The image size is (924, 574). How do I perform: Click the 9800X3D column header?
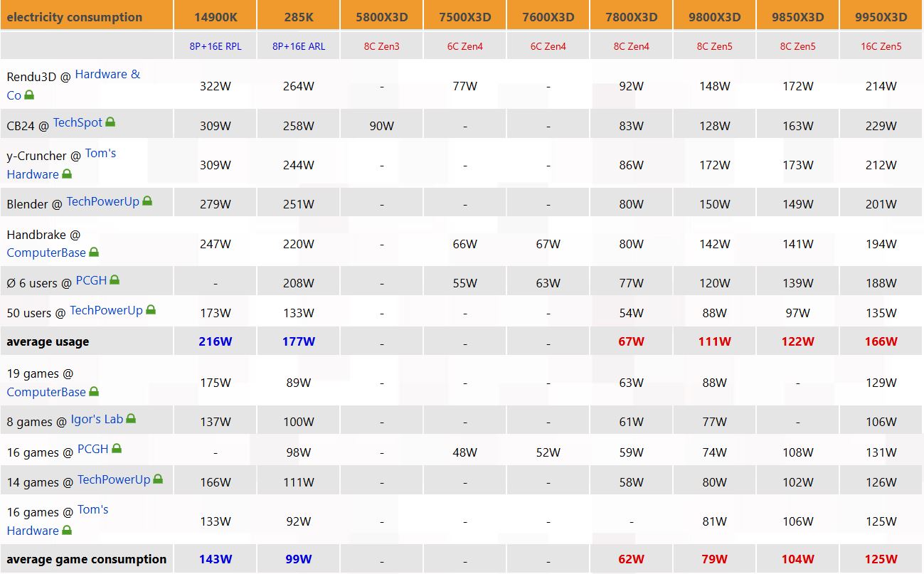click(x=714, y=17)
